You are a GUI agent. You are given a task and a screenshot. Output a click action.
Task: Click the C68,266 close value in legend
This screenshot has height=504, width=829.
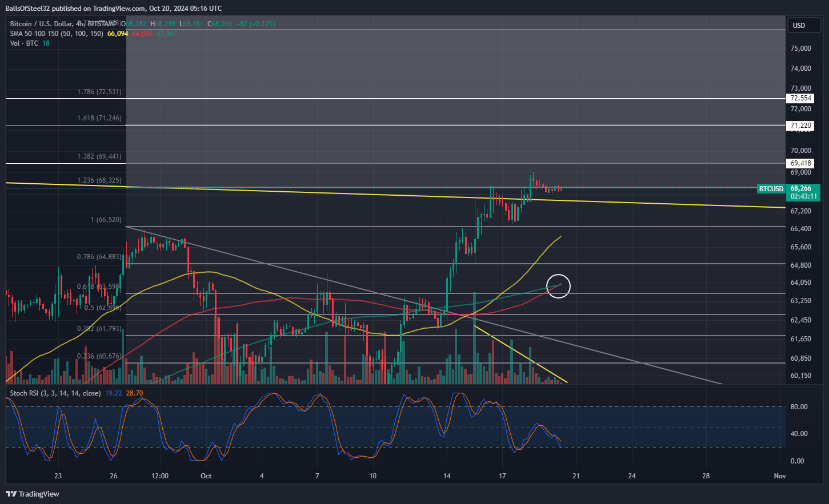(x=219, y=24)
